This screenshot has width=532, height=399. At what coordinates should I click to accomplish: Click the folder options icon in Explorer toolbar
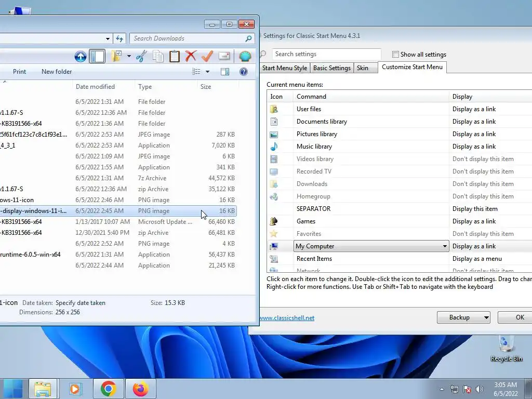click(116, 56)
